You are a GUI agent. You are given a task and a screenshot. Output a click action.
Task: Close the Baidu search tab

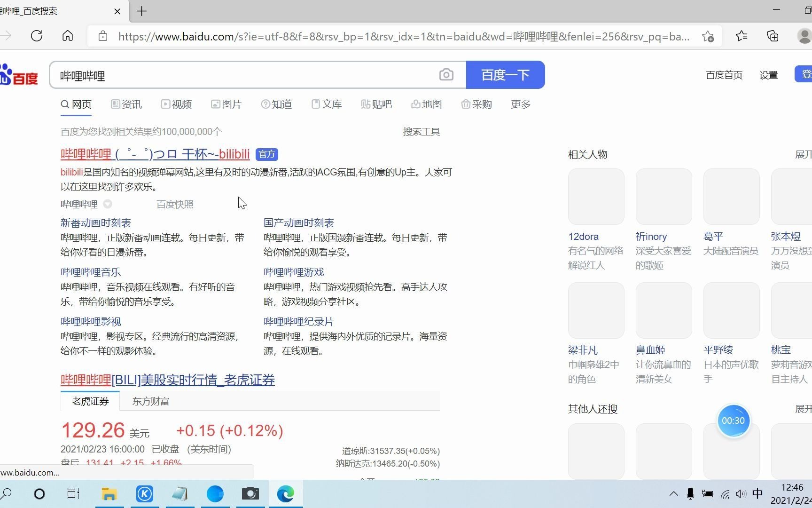117,11
